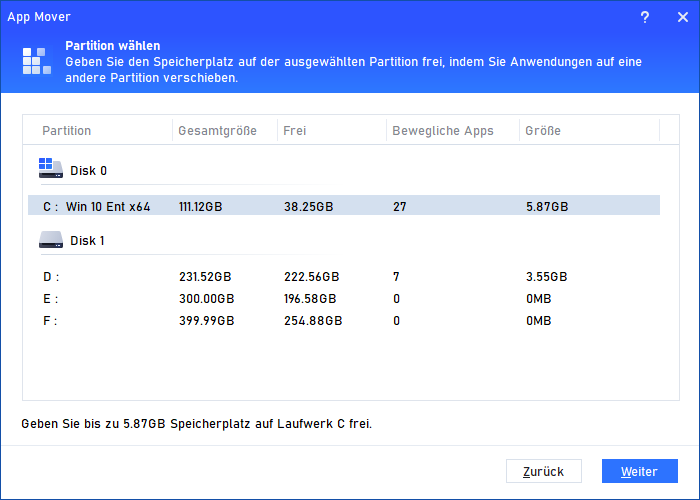Click the Gesamtgröße column header
Viewport: 700px width, 500px height.
pos(217,131)
